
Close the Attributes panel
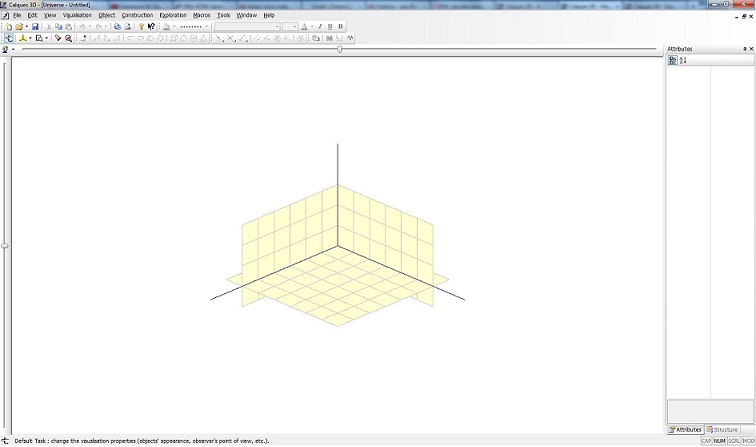click(x=750, y=49)
